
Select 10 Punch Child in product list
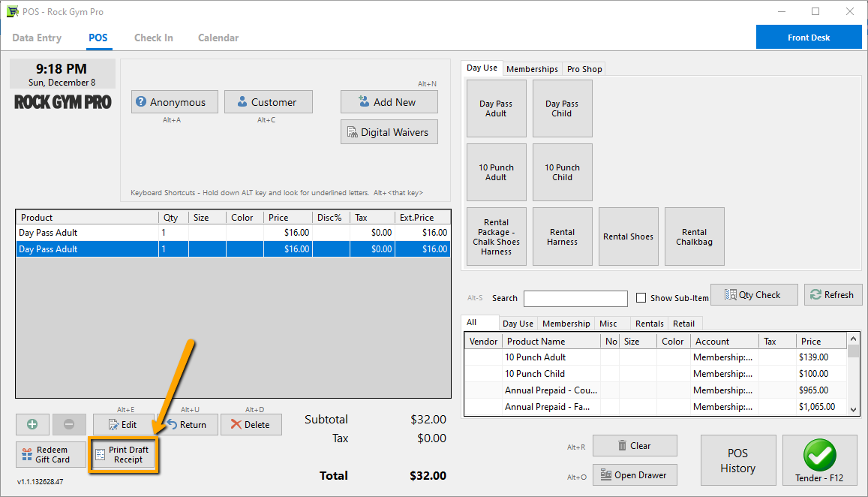click(656, 374)
